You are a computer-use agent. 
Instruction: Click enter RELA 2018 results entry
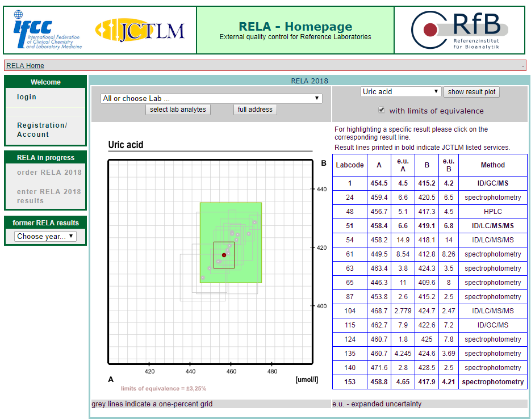(x=49, y=196)
